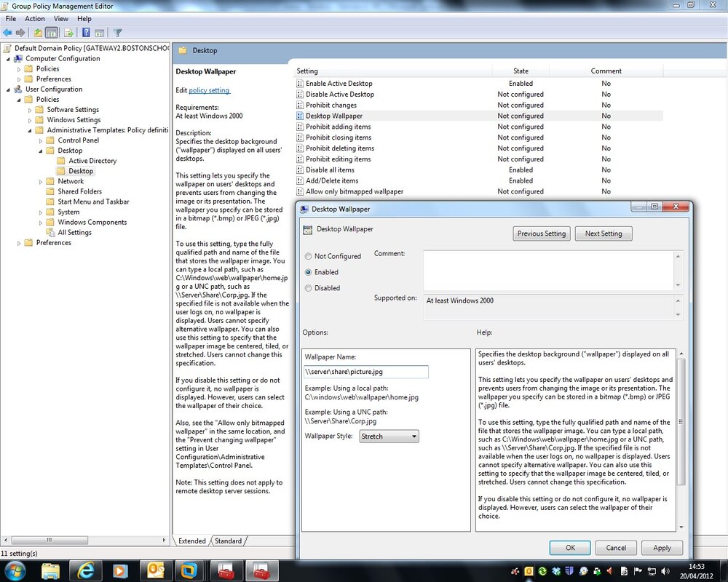This screenshot has width=728, height=582.
Task: Click the volume speaker tray icon
Action: (x=665, y=571)
